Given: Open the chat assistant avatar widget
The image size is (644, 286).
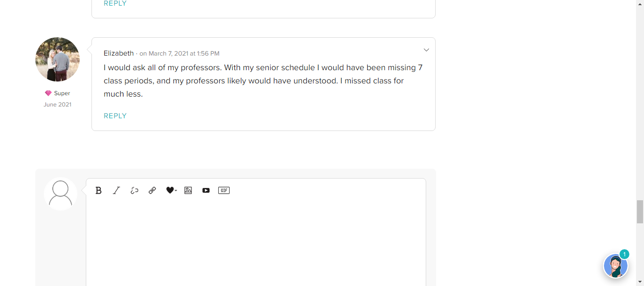Looking at the screenshot, I should [616, 266].
